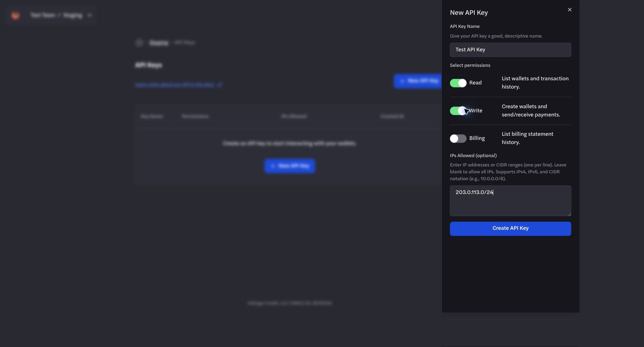This screenshot has width=644, height=347.
Task: Focus the IPs Allowed text area
Action: 510,201
